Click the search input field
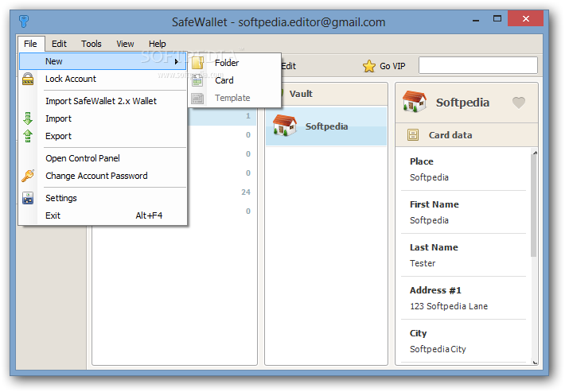 point(477,65)
